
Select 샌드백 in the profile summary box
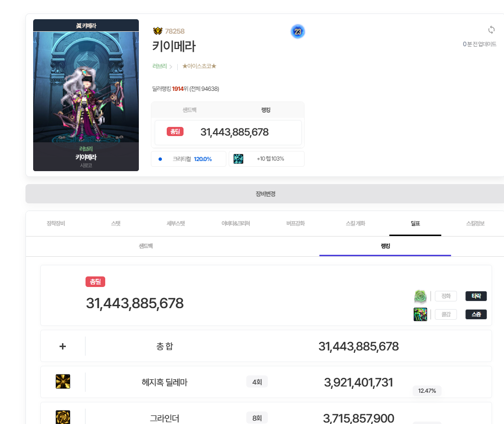tap(189, 110)
